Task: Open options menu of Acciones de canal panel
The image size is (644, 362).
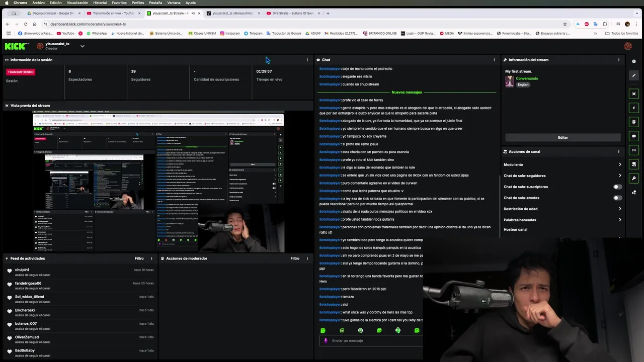Action: [x=619, y=151]
